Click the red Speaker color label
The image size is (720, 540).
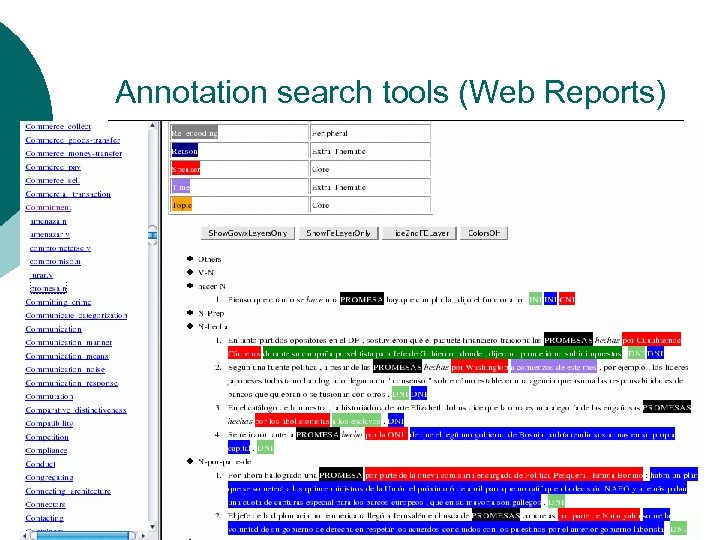[186, 169]
